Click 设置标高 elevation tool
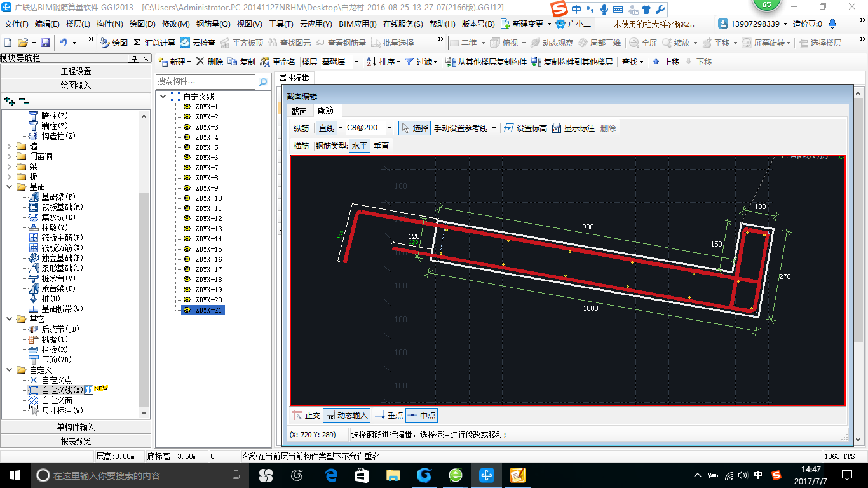This screenshot has width=868, height=488. [x=525, y=128]
